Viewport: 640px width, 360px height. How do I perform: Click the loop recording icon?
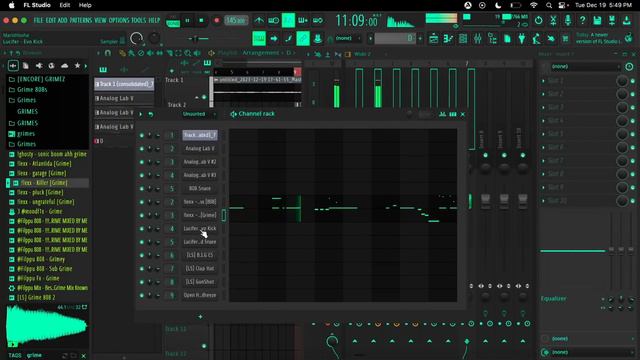coord(318,20)
